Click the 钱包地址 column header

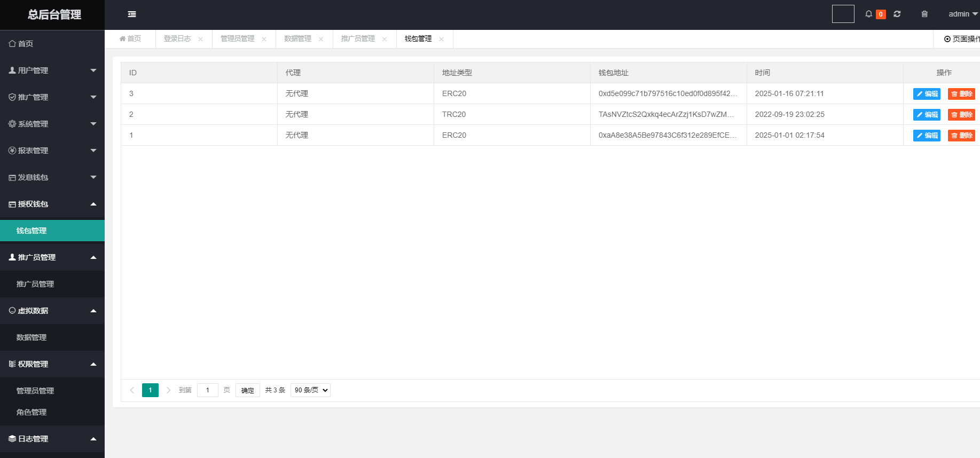click(x=669, y=73)
